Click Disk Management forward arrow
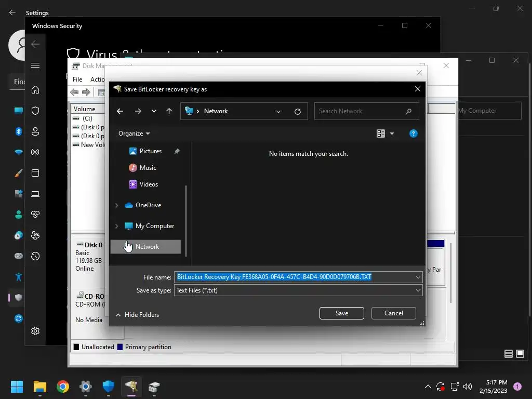The image size is (532, 399). coord(86,92)
